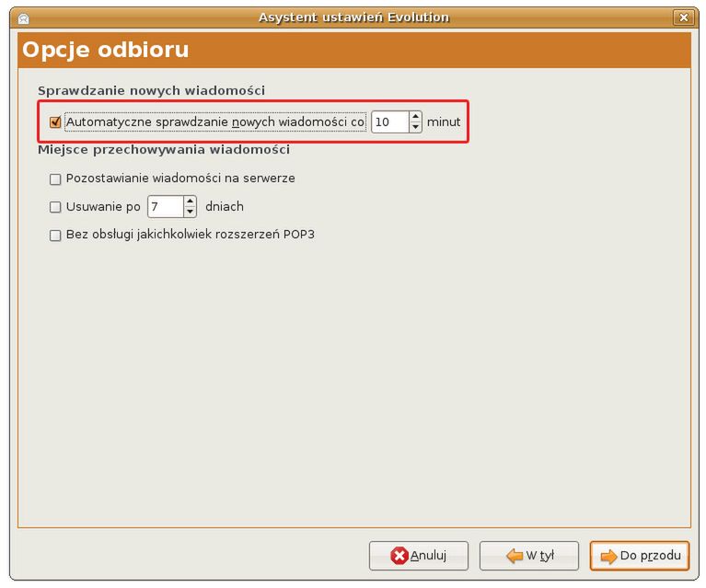Click the 'Miejsce przechowywania wiadomości' heading
The image size is (706, 588).
click(x=164, y=149)
